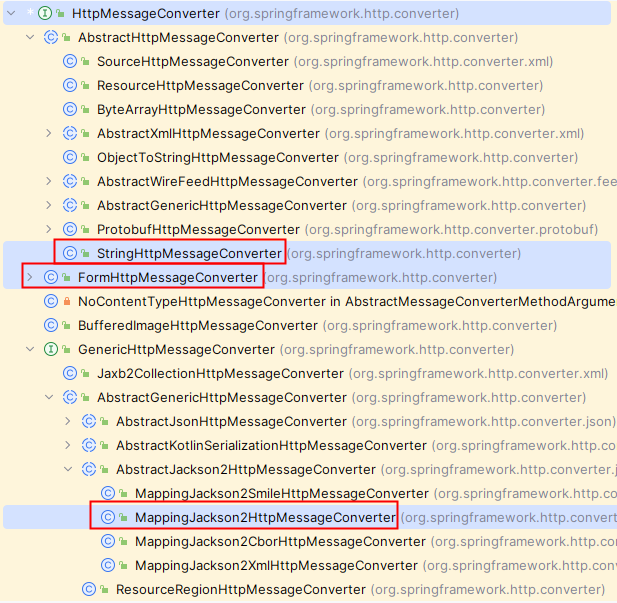The image size is (617, 603).
Task: Click public-visibility icon next to BufferedImageHttpMessageConverter
Action: tap(67, 325)
